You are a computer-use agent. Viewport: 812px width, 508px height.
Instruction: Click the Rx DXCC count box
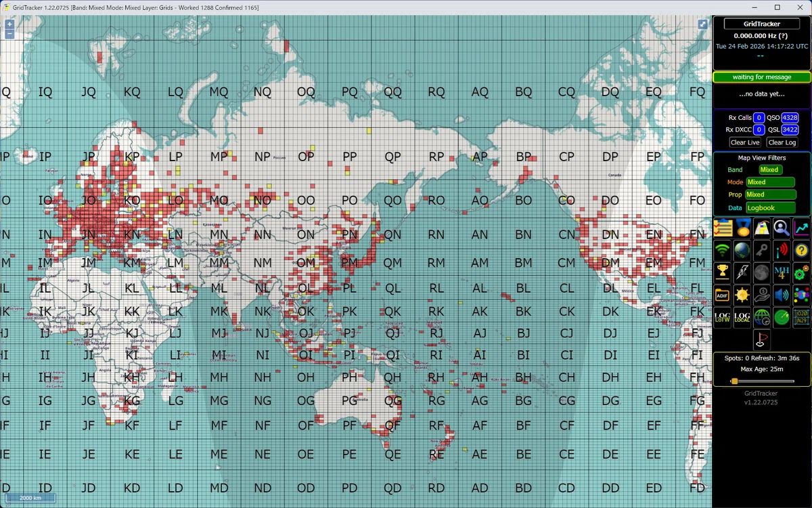[759, 129]
